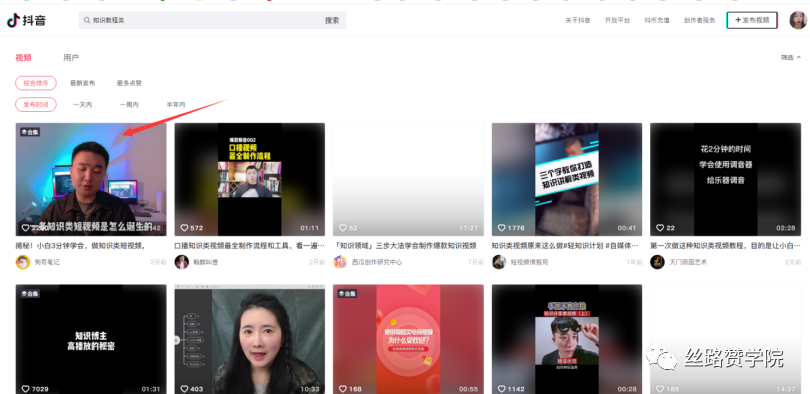Select the 一天内 time filter
The image size is (810, 394).
pos(83,104)
